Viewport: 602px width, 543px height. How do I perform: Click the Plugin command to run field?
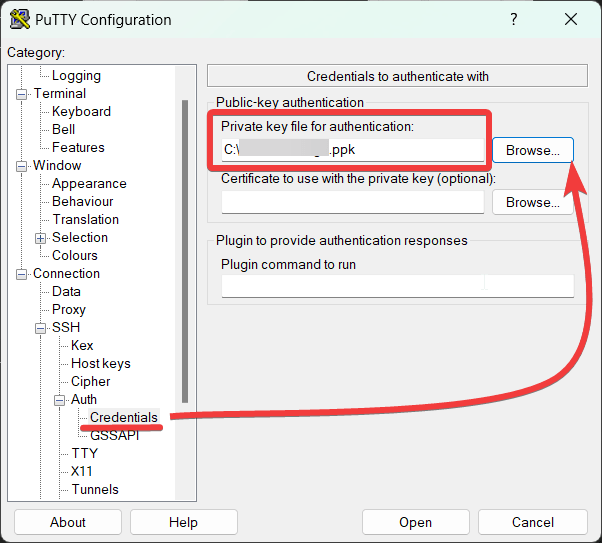(x=397, y=286)
